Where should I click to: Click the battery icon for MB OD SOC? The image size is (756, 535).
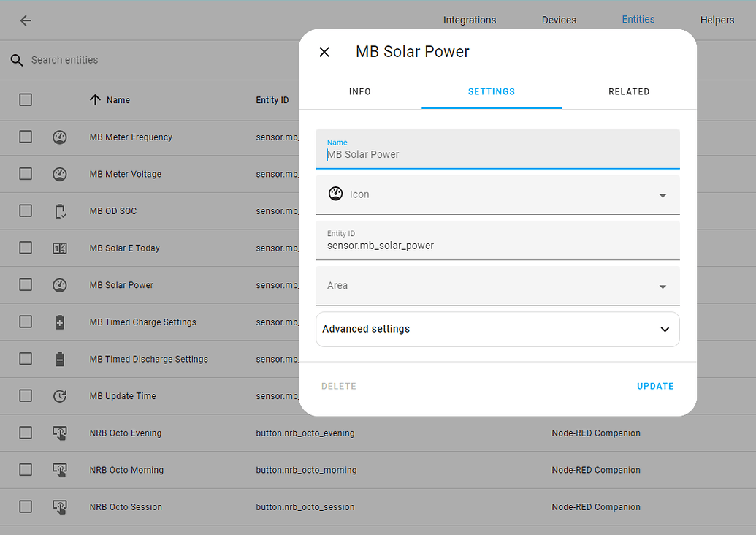pyautogui.click(x=60, y=211)
